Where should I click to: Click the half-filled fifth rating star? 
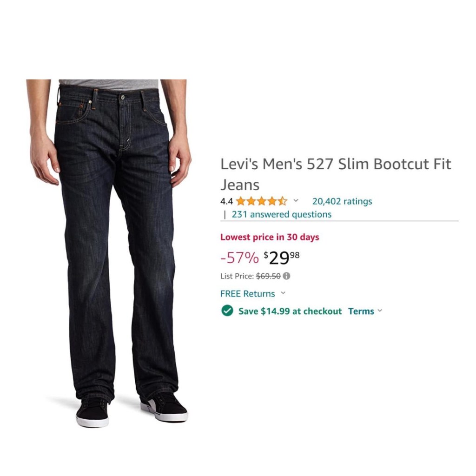pos(282,201)
